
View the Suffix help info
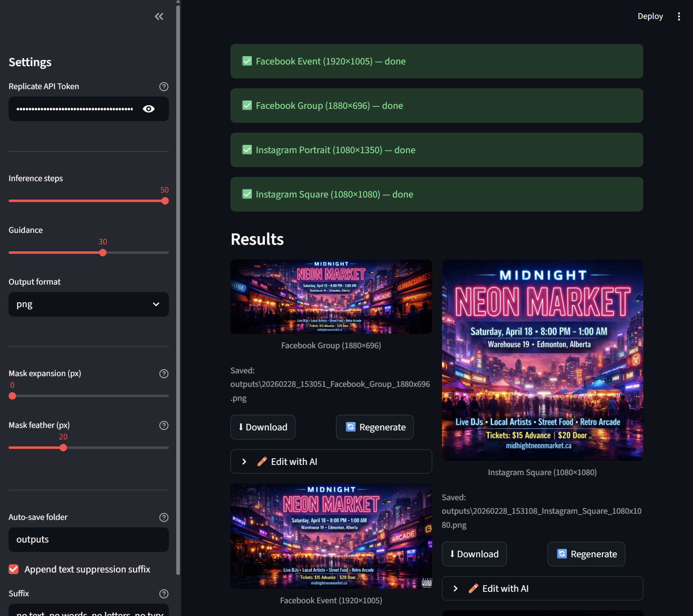[163, 594]
